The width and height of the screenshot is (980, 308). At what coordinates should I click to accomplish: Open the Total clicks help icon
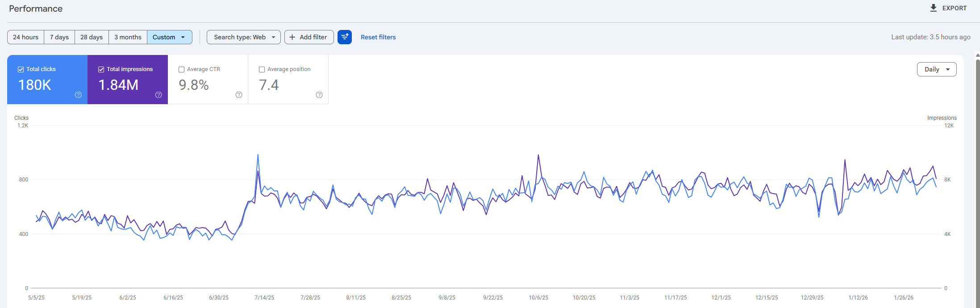[78, 95]
